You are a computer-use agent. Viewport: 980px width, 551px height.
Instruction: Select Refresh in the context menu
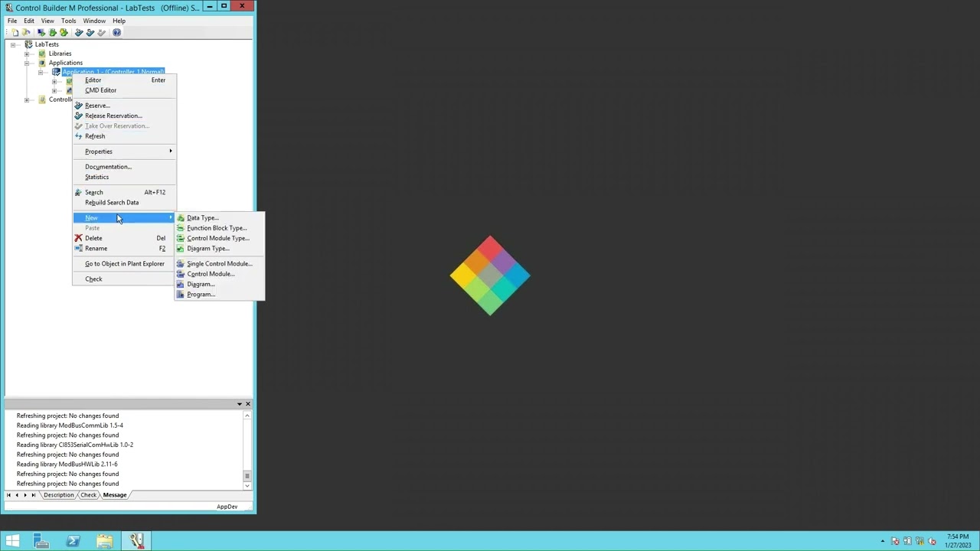coord(125,136)
